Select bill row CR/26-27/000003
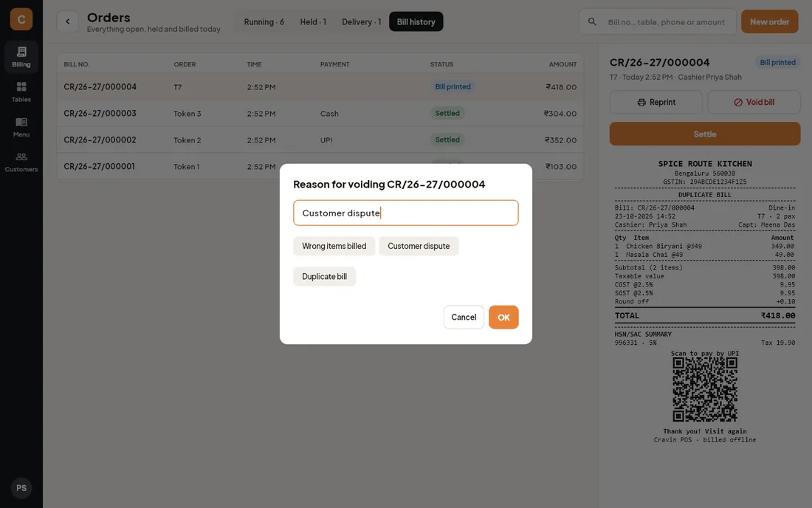The image size is (812, 508). click(320, 114)
